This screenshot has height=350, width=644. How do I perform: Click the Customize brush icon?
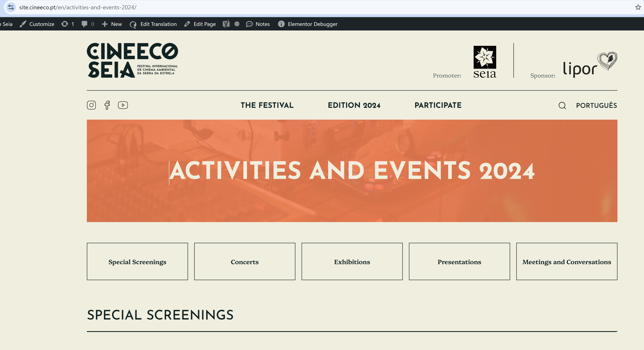(x=23, y=24)
